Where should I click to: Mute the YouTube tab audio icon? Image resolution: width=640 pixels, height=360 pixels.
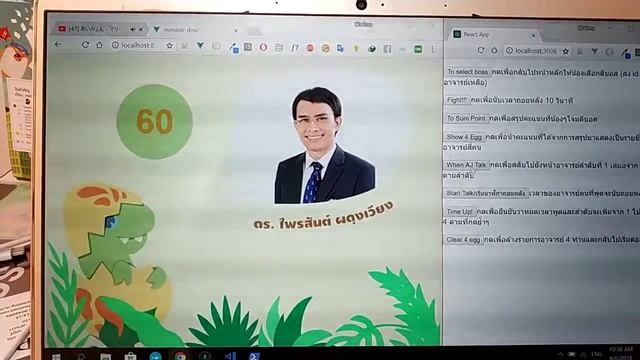pyautogui.click(x=133, y=29)
